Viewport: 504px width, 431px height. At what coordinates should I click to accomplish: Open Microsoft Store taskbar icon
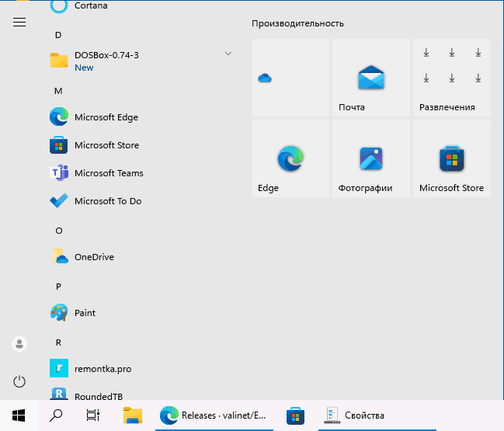295,415
